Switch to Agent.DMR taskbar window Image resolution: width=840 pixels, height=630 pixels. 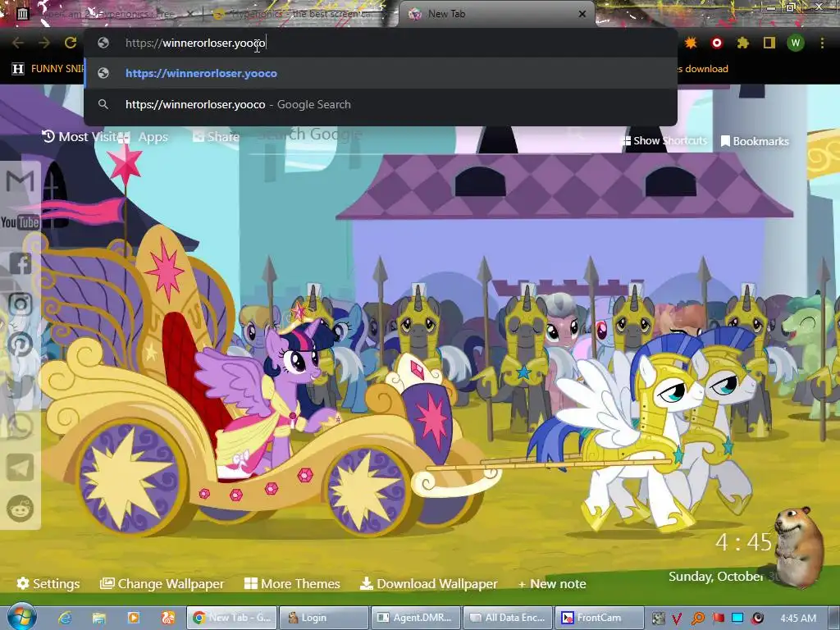pos(416,618)
